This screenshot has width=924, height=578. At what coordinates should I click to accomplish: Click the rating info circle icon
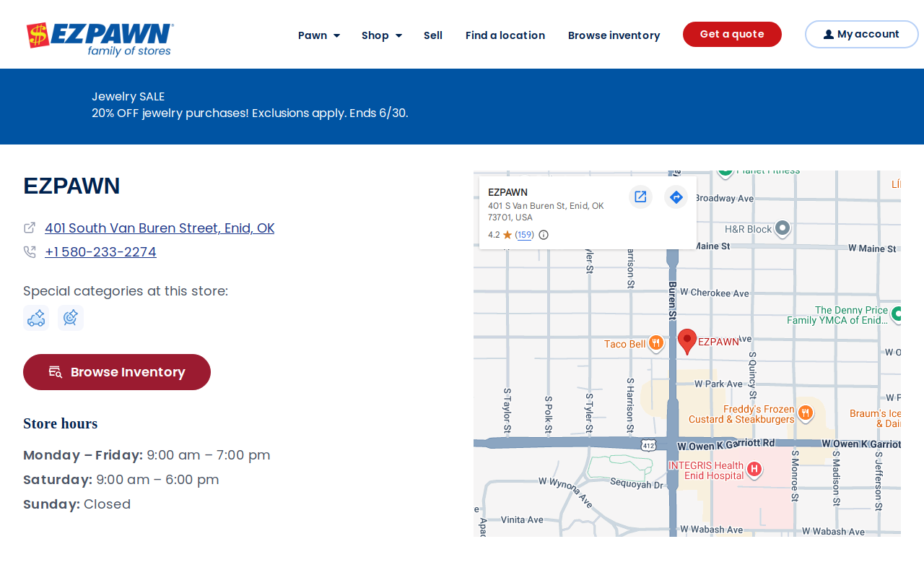click(544, 235)
